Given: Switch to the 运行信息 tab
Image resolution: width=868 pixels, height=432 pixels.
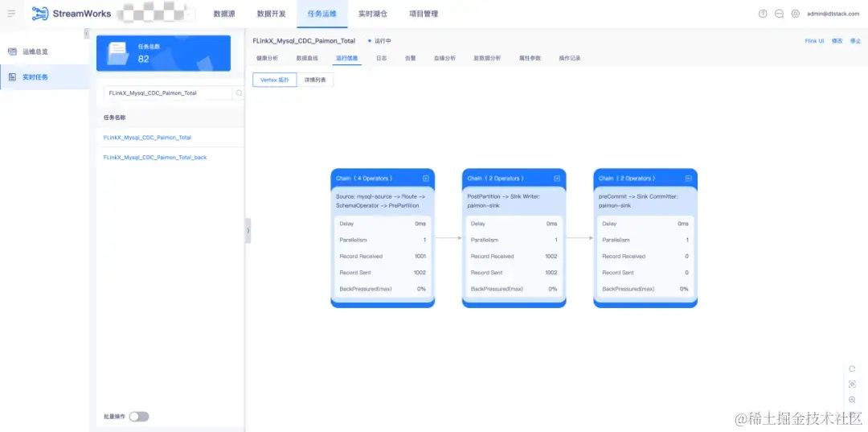Looking at the screenshot, I should 346,58.
